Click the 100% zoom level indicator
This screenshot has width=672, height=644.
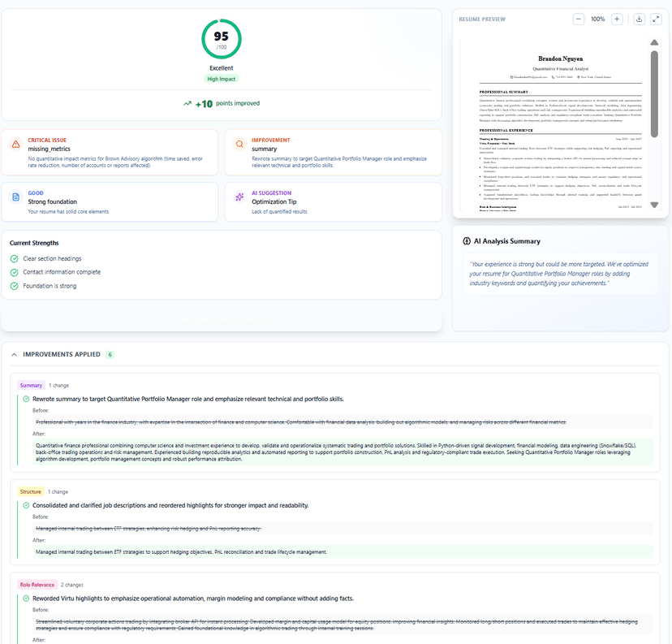(599, 19)
